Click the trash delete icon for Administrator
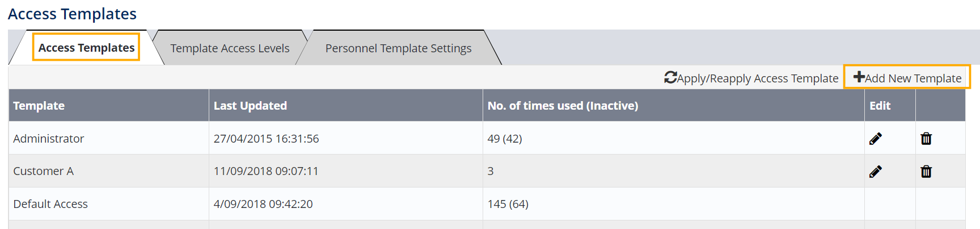This screenshot has width=980, height=229. [926, 139]
